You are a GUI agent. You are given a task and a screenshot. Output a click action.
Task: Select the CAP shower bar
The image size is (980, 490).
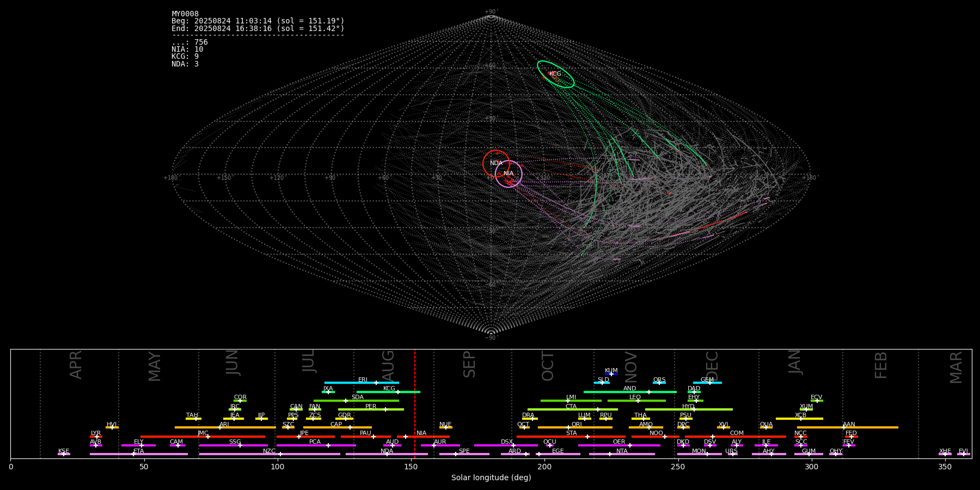(338, 427)
